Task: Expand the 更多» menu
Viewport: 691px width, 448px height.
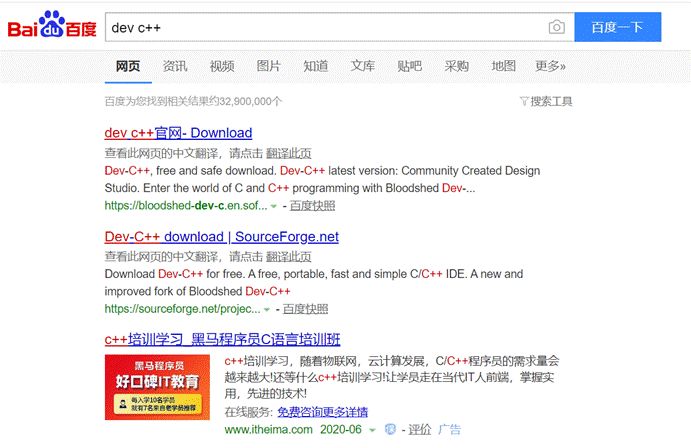Action: 550,67
